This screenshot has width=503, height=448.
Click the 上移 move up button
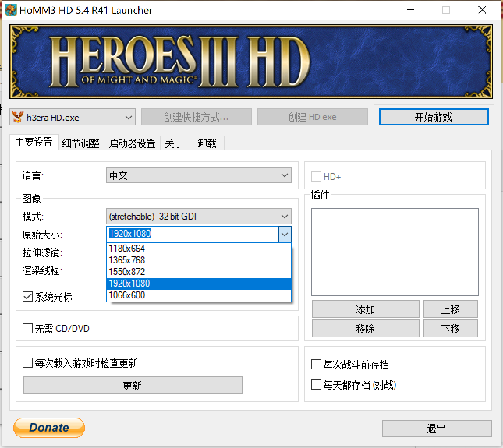[x=450, y=309]
